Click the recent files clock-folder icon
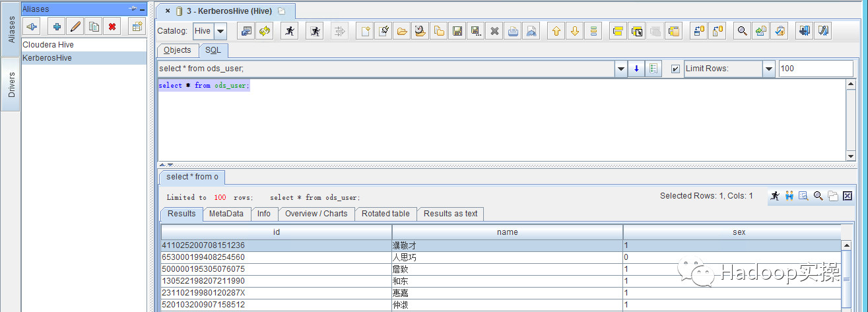 coord(420,31)
